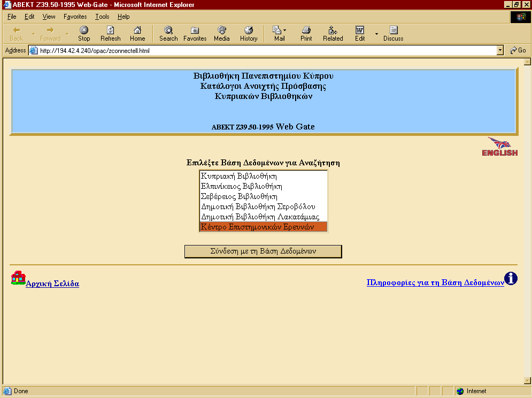Open the Mail dropdown arrow
532x398 pixels.
pos(284,30)
